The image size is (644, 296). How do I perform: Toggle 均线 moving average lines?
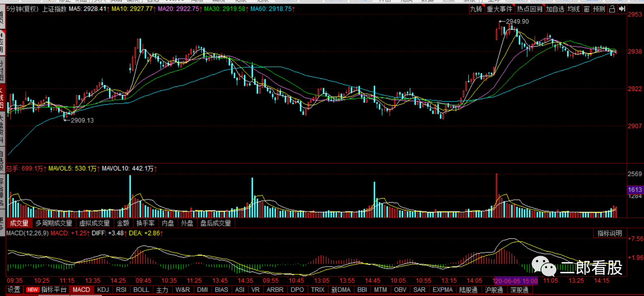pos(574,9)
